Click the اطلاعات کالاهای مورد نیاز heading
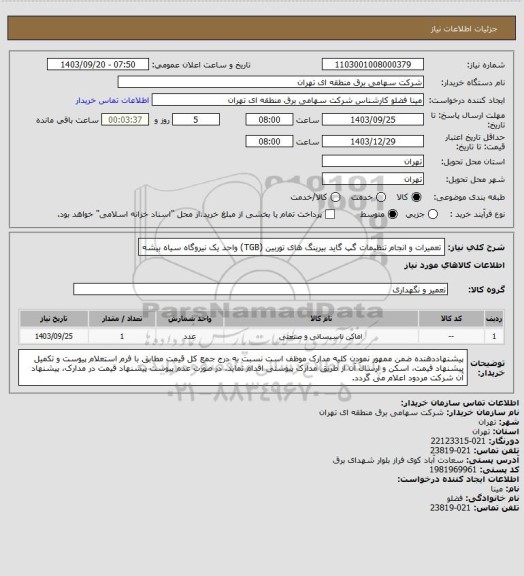The height and width of the screenshot is (576, 524). pos(455,265)
